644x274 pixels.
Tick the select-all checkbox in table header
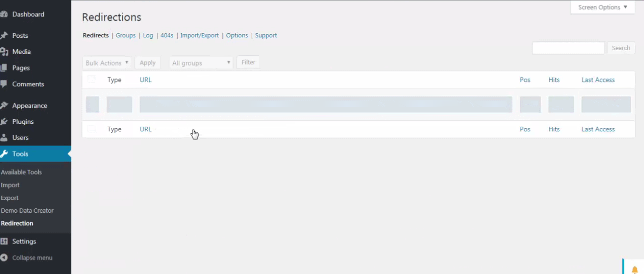point(91,80)
